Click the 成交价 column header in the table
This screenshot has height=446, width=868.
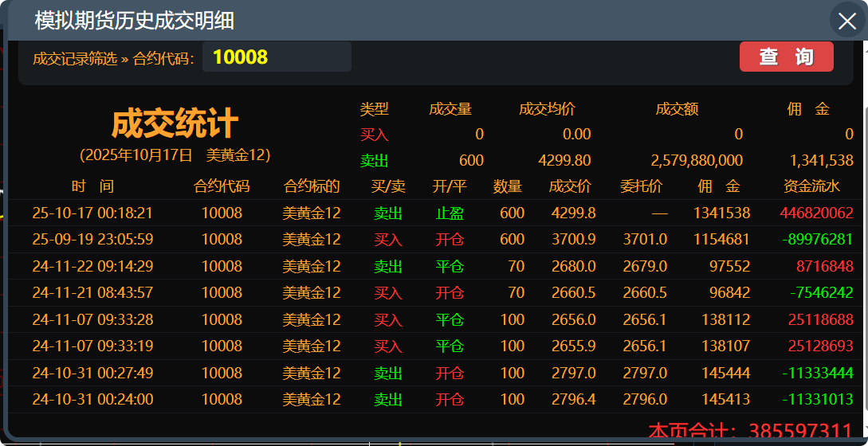[570, 186]
